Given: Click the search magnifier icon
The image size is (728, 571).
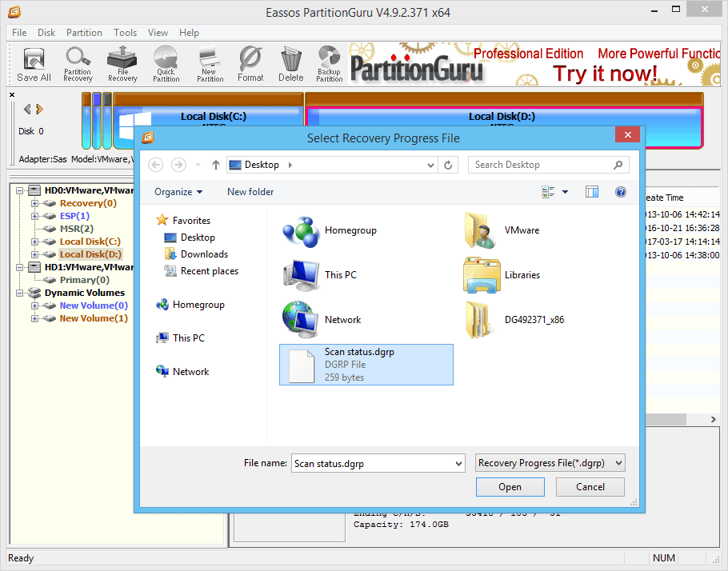Looking at the screenshot, I should (618, 165).
